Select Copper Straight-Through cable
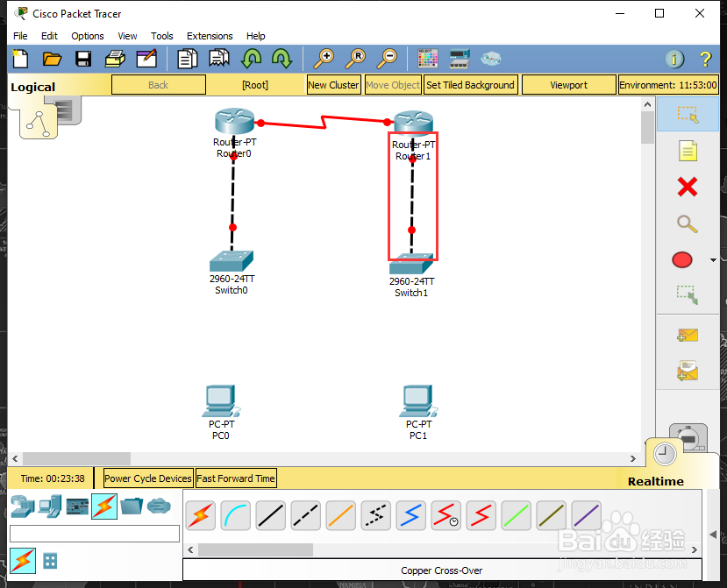 (x=271, y=515)
